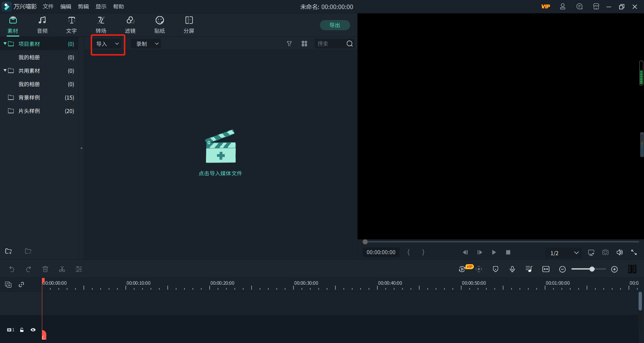
Task: Add a new folder with the folder-plus icon
Action: tap(9, 251)
